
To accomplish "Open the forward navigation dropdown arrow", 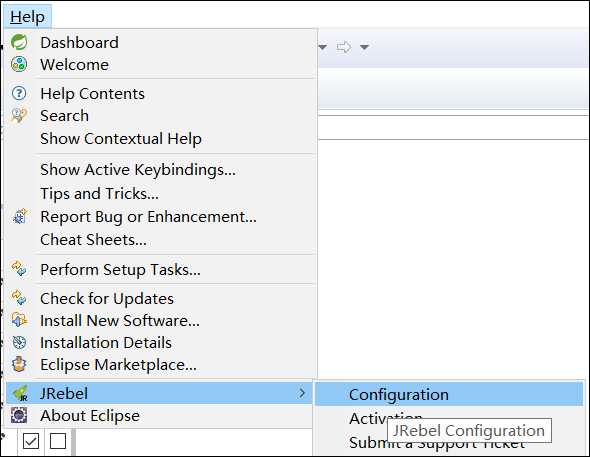I will pos(364,47).
